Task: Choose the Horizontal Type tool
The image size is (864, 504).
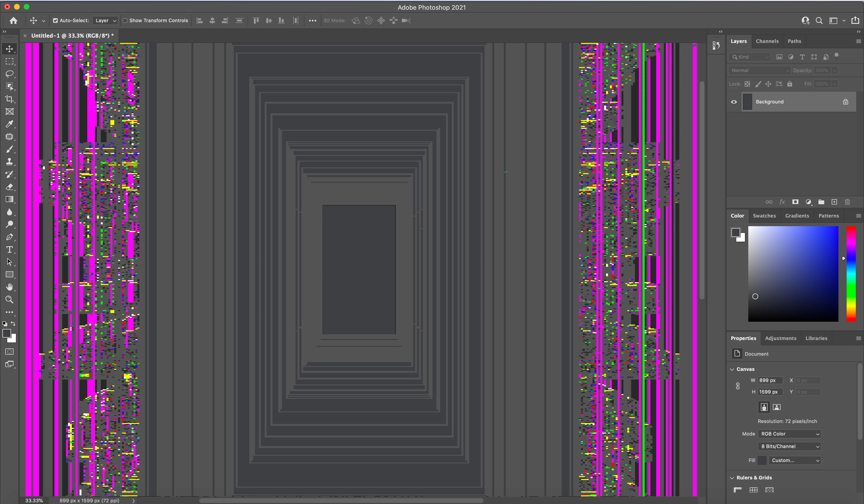Action: tap(9, 250)
